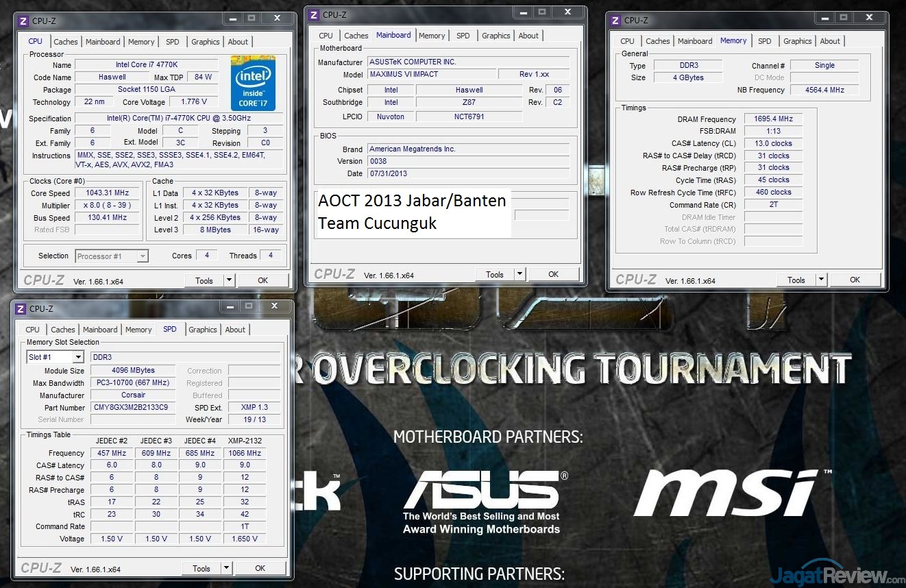Click the Tools button in the CPU window
Screen dimensions: 906x588
204,280
